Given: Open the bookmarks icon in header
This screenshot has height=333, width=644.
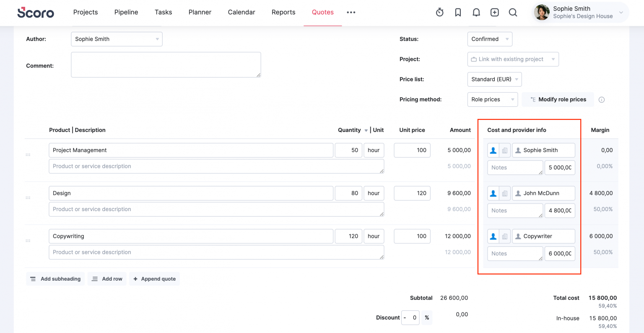Looking at the screenshot, I should click(458, 12).
